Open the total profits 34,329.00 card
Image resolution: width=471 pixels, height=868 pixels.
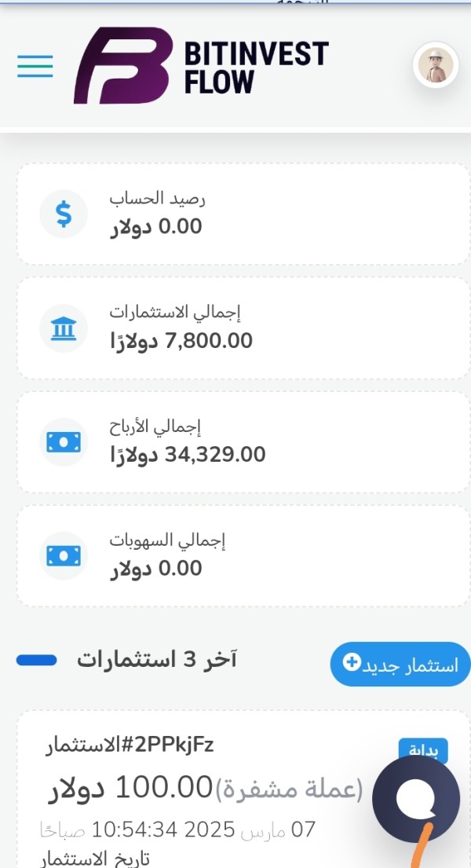pos(243,442)
